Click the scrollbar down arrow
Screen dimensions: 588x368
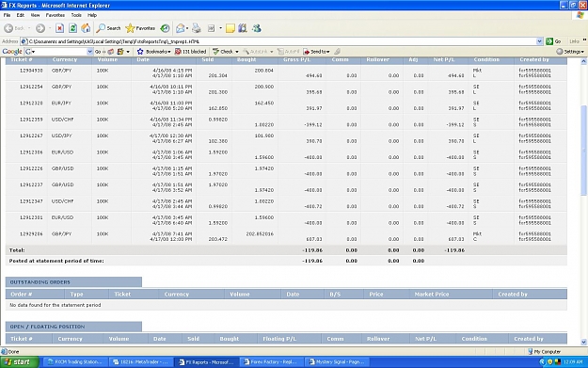583,342
